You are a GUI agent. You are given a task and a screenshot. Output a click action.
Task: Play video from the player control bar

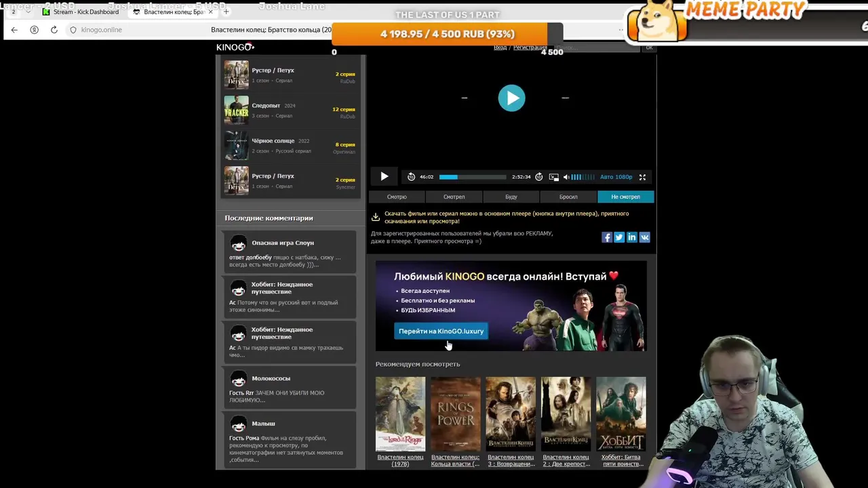coord(384,177)
